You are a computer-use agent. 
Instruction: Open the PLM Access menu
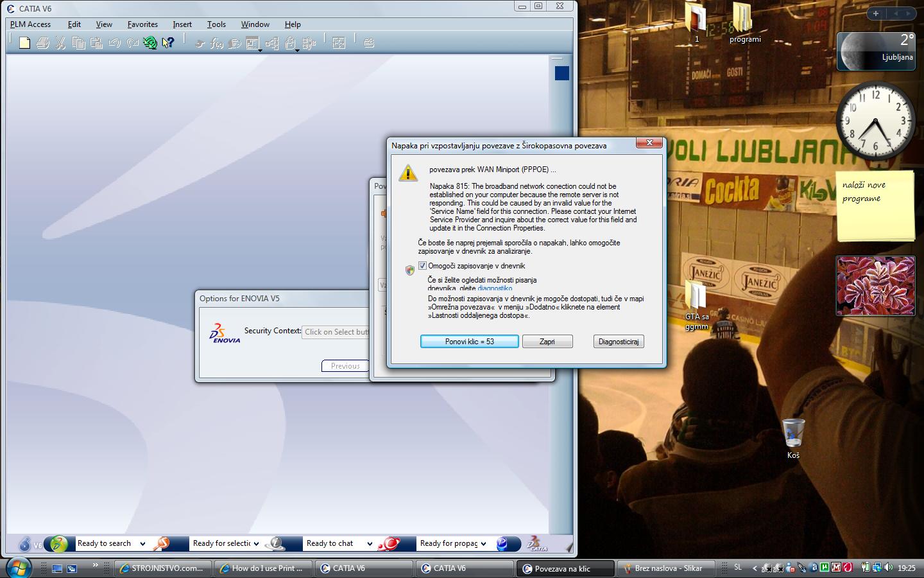pyautogui.click(x=30, y=24)
